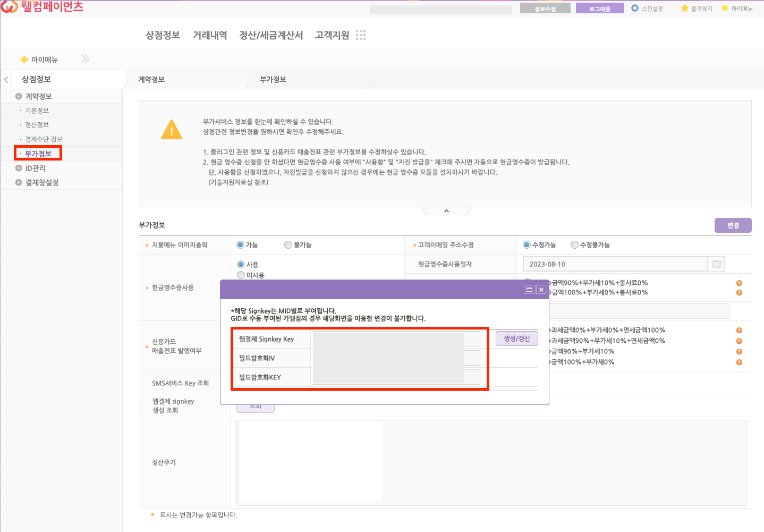The width and height of the screenshot is (764, 532).
Task: Click the yellow plus icon beside 마이메뉴
Action: tap(24, 60)
